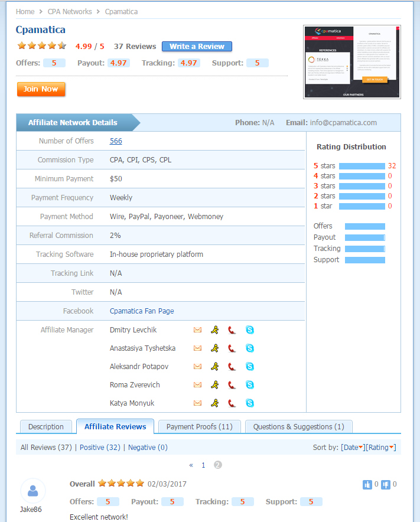Screen dimensions: 420x522
Task: Switch to the Description tab
Action: 46,427
